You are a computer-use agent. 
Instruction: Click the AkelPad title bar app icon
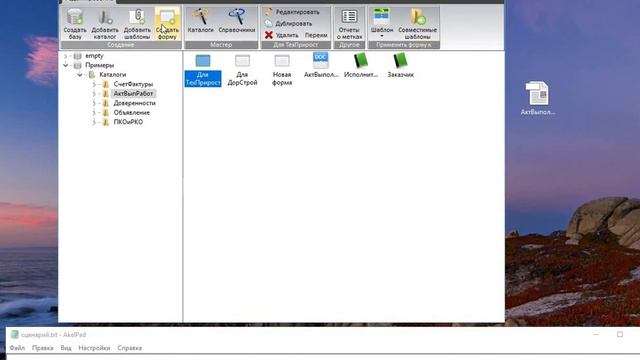click(x=15, y=335)
